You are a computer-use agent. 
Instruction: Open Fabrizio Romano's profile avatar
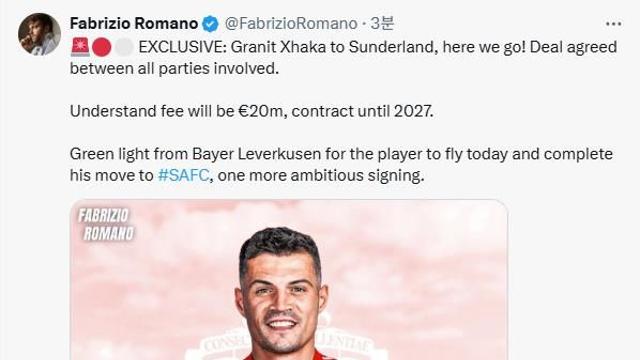[x=40, y=34]
